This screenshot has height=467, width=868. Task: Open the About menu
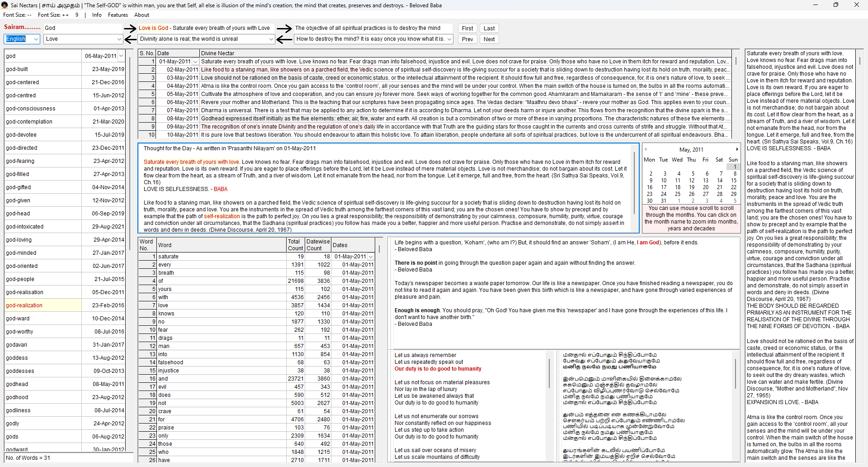[142, 15]
